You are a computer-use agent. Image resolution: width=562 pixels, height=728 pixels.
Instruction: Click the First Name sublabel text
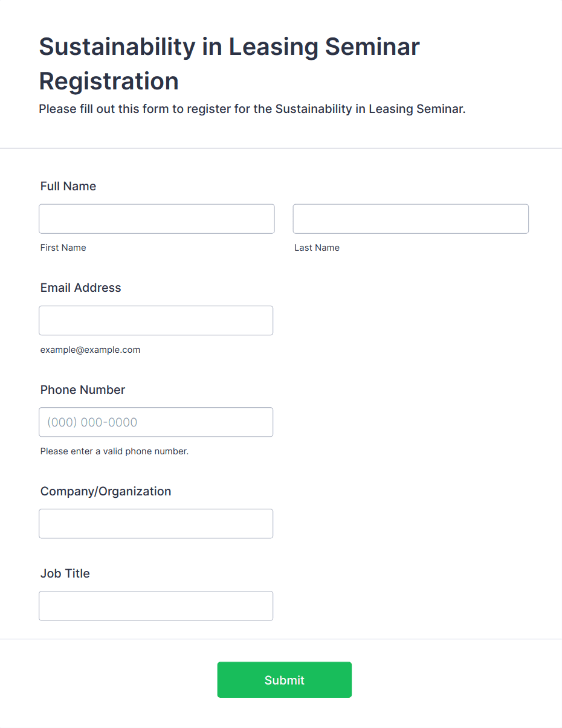coord(63,248)
